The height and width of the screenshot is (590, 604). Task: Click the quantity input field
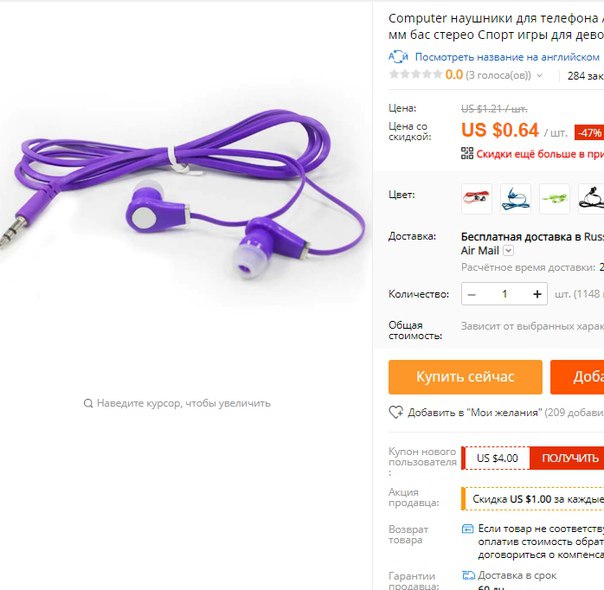(504, 295)
